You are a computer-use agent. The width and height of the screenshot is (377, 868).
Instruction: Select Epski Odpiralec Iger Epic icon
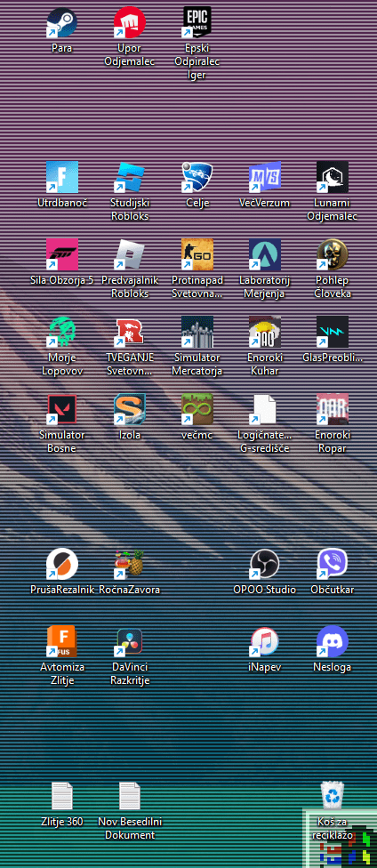[x=197, y=23]
